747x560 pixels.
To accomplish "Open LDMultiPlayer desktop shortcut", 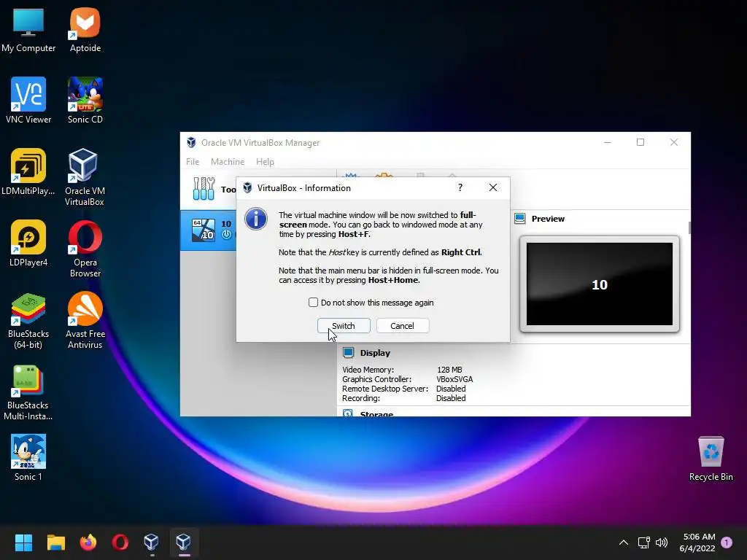I will 28,172.
